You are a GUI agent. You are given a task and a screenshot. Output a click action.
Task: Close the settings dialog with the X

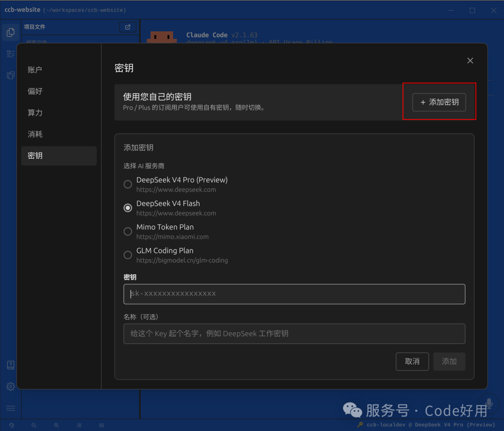470,61
